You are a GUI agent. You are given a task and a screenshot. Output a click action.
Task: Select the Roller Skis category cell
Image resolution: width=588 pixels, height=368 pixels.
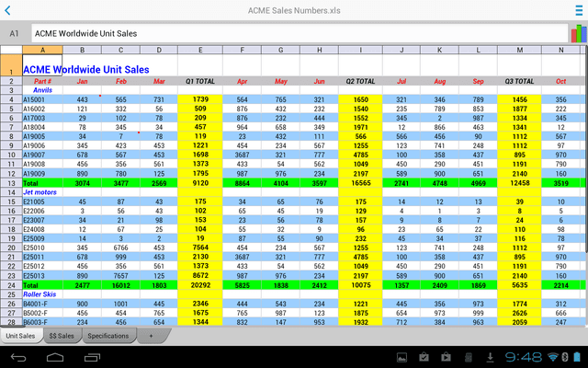(x=42, y=294)
